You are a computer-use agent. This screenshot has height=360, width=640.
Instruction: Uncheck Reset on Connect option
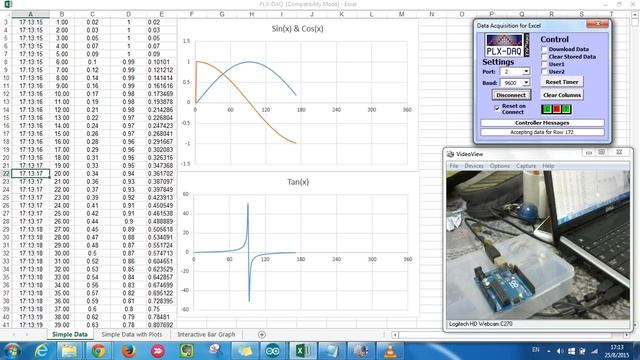coord(497,108)
